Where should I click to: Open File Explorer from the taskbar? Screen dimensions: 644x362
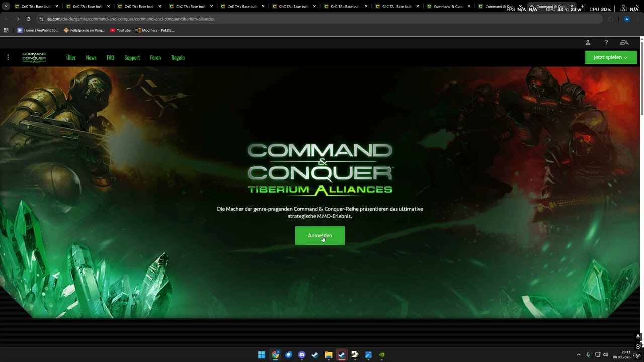(x=329, y=355)
